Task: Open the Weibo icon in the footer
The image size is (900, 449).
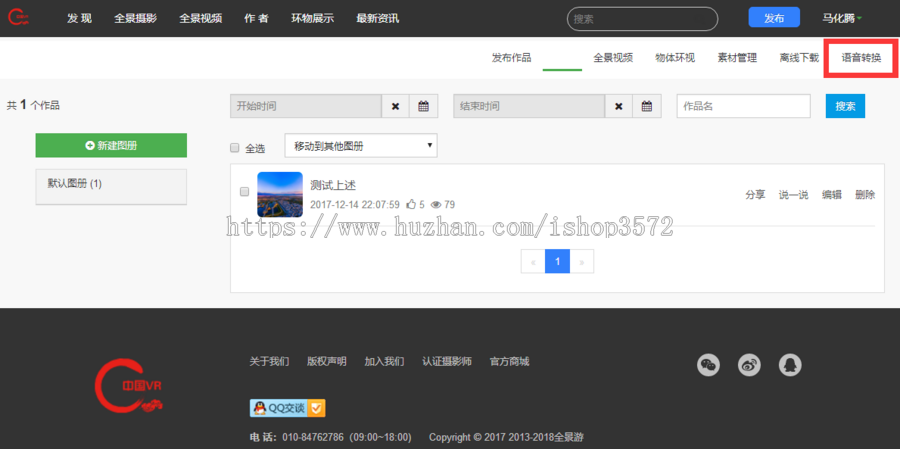Action: point(749,365)
